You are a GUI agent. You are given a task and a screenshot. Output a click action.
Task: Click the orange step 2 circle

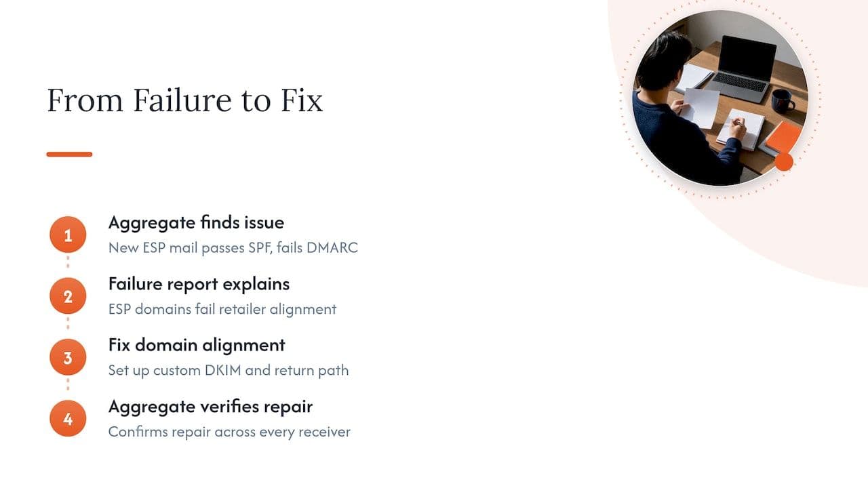click(x=68, y=296)
